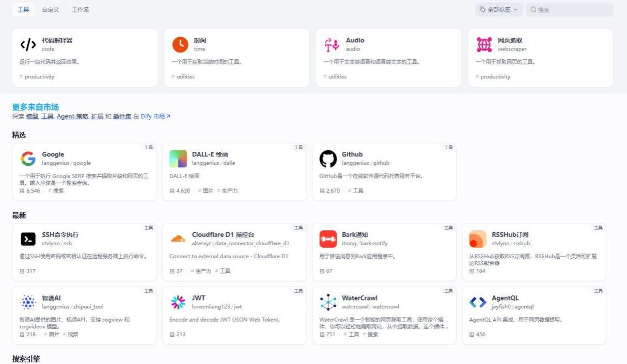The height and width of the screenshot is (364, 627).
Task: Open the WaterCrawl plugin card
Action: (384, 315)
